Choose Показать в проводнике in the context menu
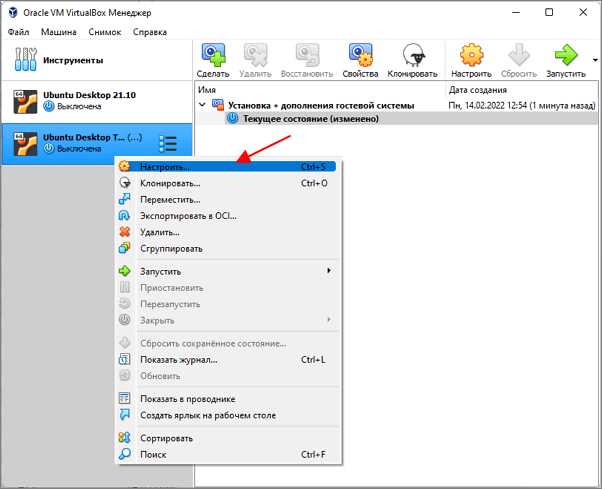The width and height of the screenshot is (602, 489). pyautogui.click(x=228, y=399)
